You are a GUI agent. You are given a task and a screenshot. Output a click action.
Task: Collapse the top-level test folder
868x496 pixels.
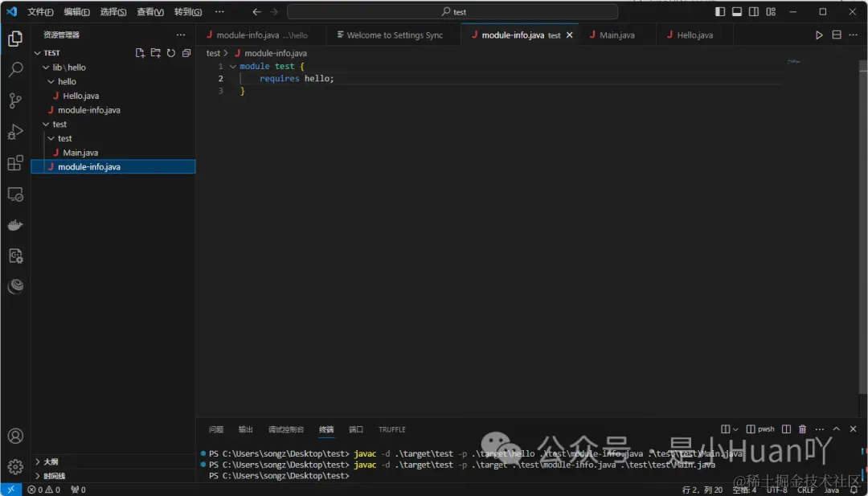pyautogui.click(x=46, y=124)
